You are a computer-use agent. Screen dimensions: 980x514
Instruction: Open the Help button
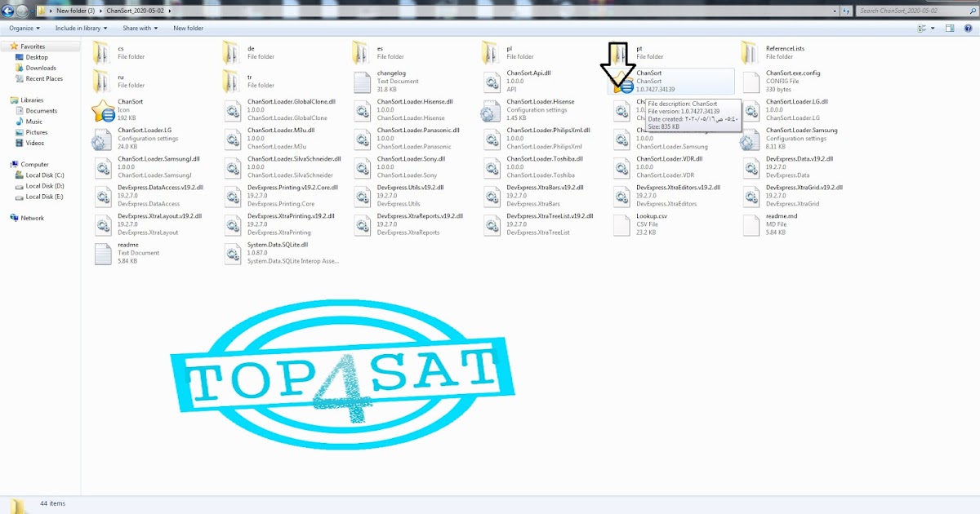(x=968, y=28)
